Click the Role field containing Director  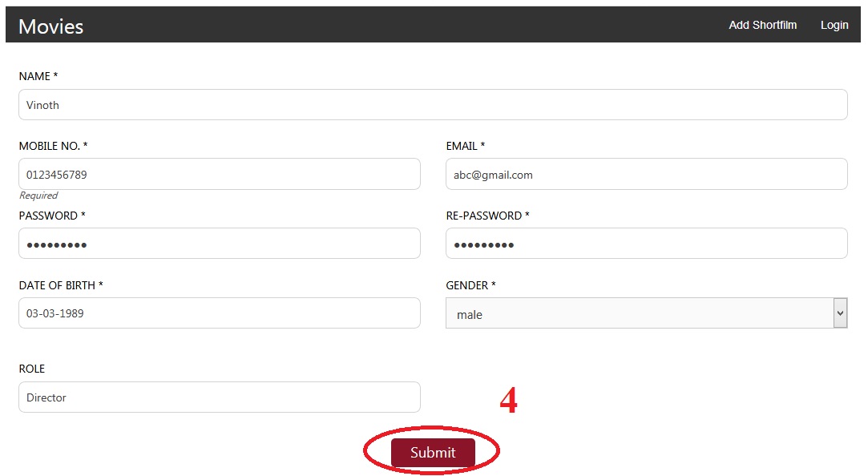tap(219, 397)
